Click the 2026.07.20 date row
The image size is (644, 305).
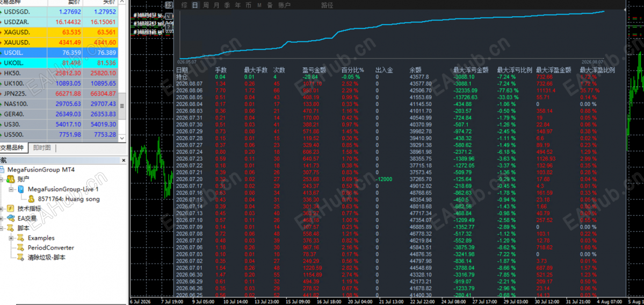pyautogui.click(x=189, y=179)
